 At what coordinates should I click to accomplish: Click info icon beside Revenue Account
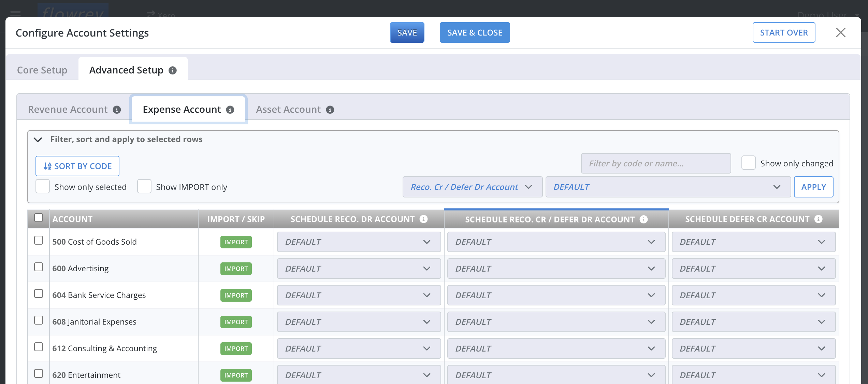(x=117, y=110)
